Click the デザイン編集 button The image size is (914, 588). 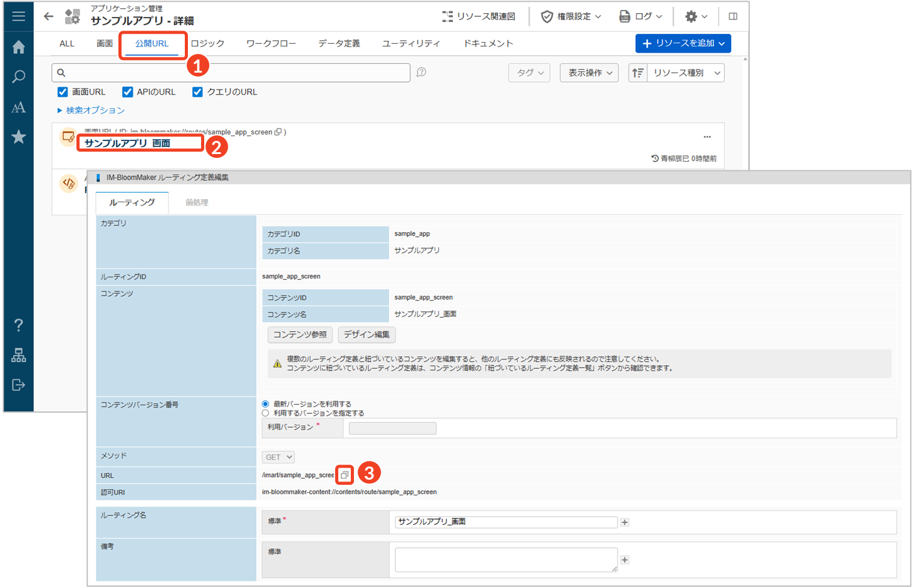click(x=366, y=334)
